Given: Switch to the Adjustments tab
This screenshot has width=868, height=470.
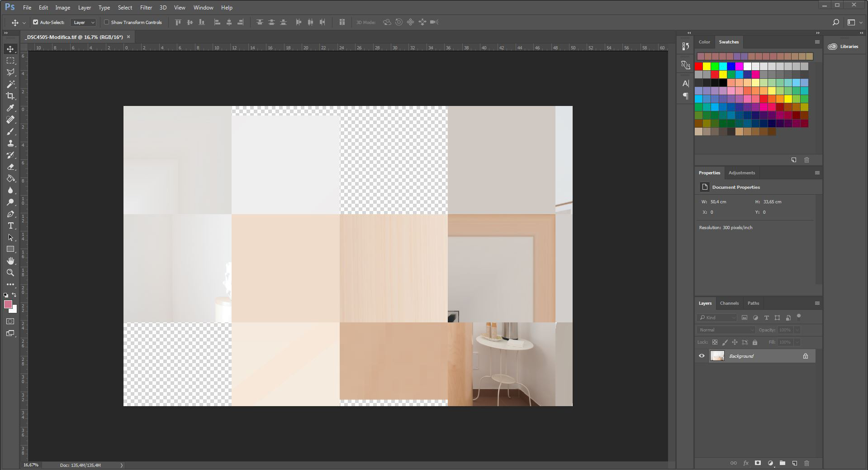Looking at the screenshot, I should (741, 173).
